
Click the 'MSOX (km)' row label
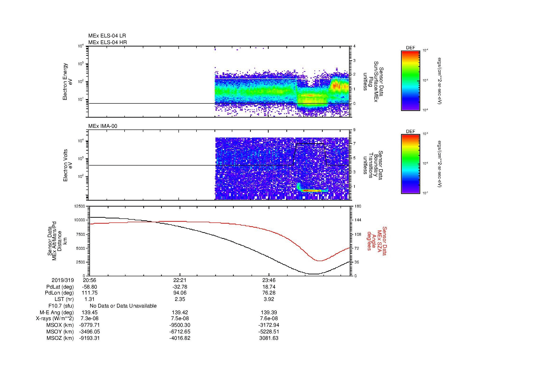[60, 325]
